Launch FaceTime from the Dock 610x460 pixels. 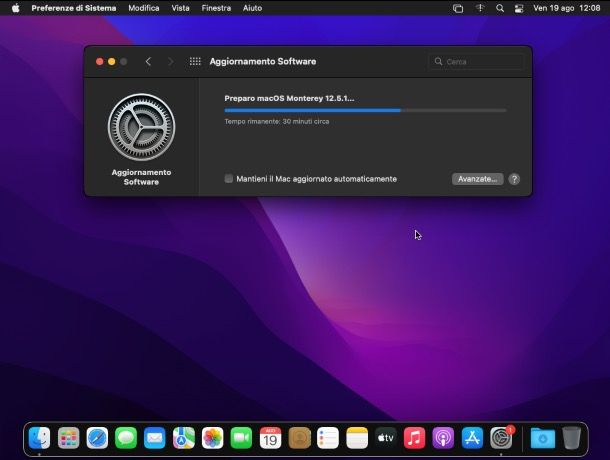[x=241, y=438]
